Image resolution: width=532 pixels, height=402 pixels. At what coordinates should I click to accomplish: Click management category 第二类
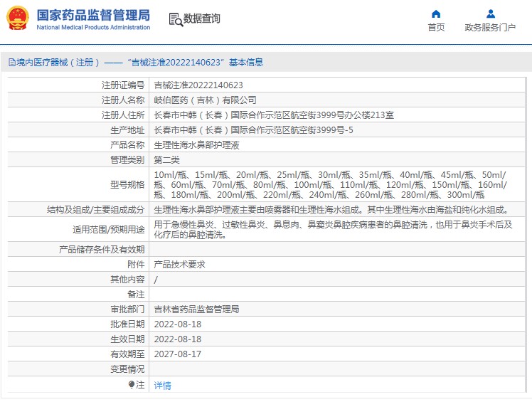tap(166, 160)
